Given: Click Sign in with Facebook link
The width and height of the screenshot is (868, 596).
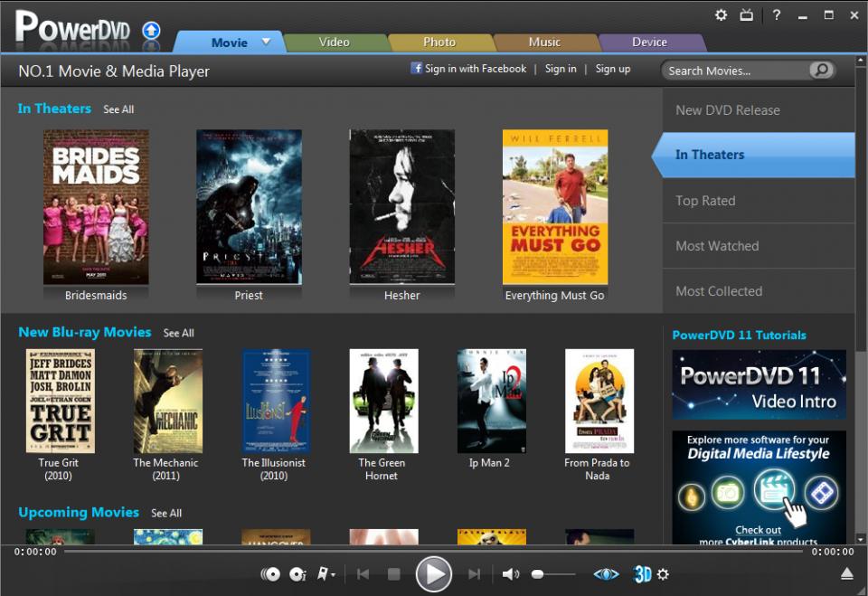Looking at the screenshot, I should 476,69.
